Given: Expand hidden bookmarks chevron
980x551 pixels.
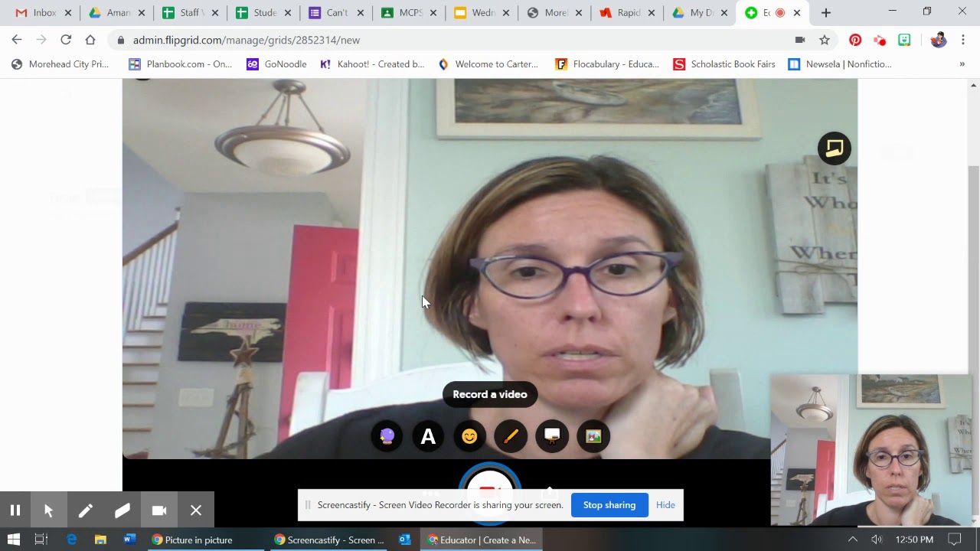Looking at the screenshot, I should (962, 64).
